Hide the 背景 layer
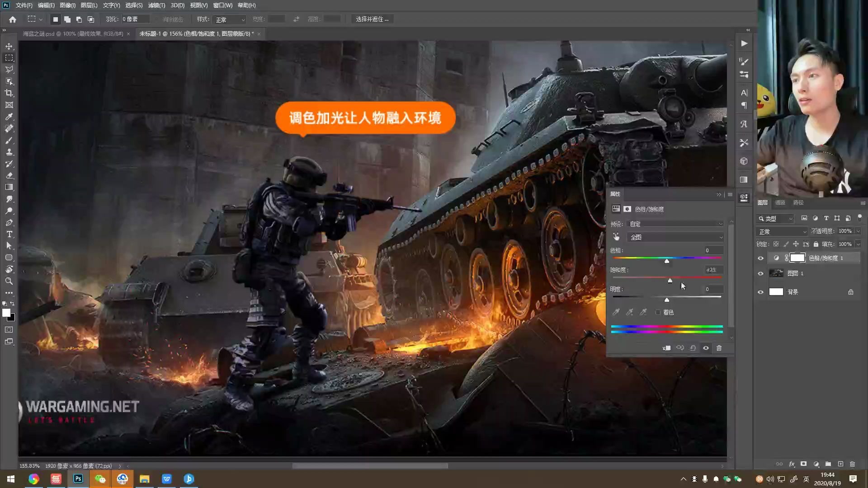868x488 pixels. tap(760, 292)
